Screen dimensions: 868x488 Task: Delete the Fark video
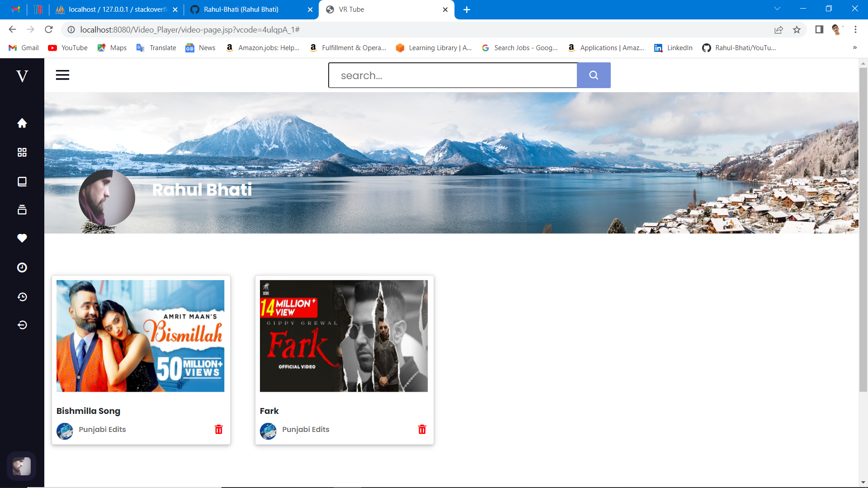422,429
